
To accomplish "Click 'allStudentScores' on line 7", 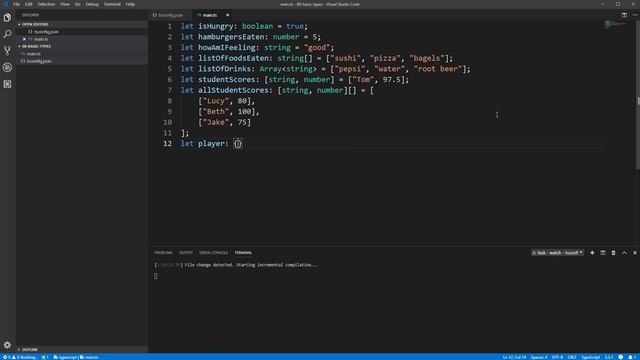I will click(x=233, y=90).
